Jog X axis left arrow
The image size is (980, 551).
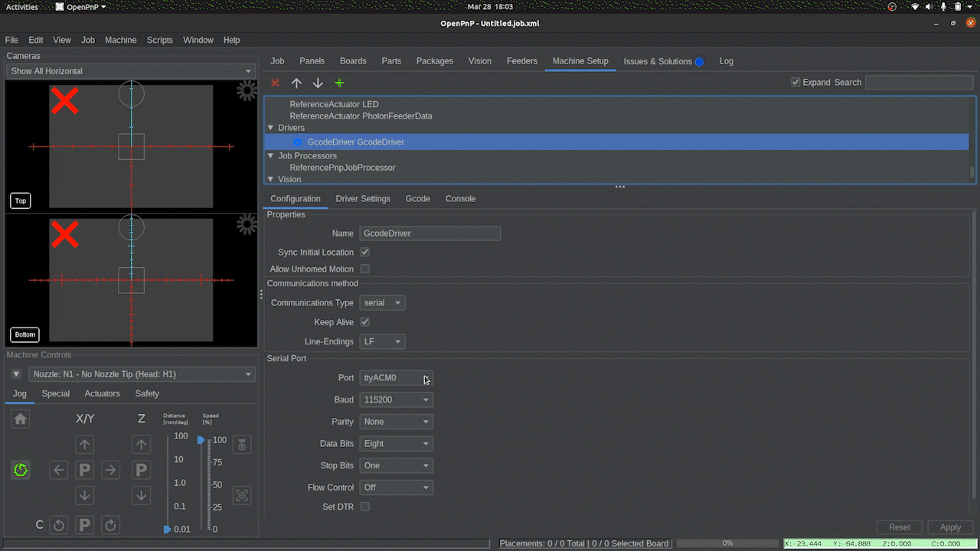59,469
